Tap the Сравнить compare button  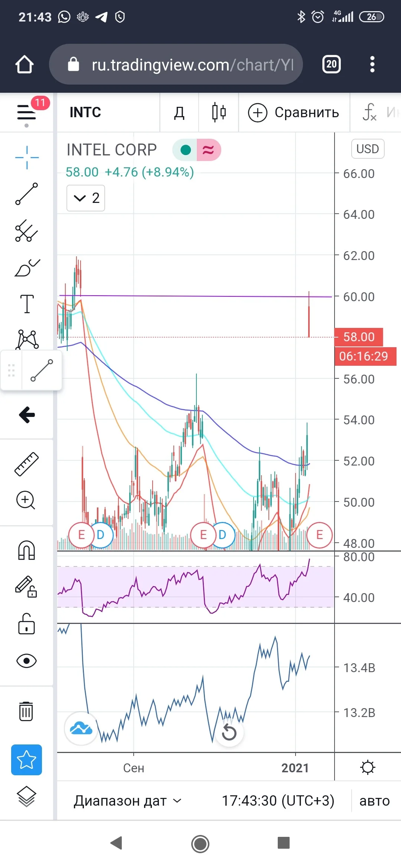[x=294, y=112]
